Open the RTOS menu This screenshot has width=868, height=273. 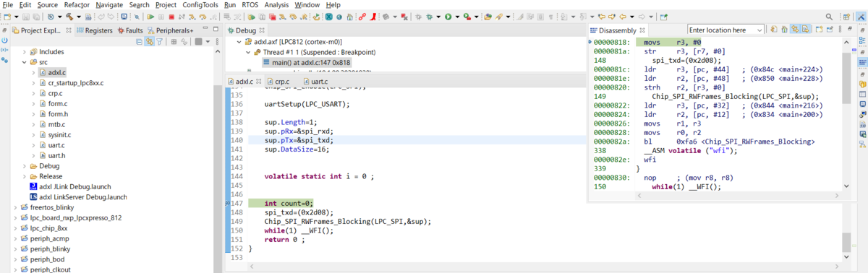pyautogui.click(x=250, y=4)
